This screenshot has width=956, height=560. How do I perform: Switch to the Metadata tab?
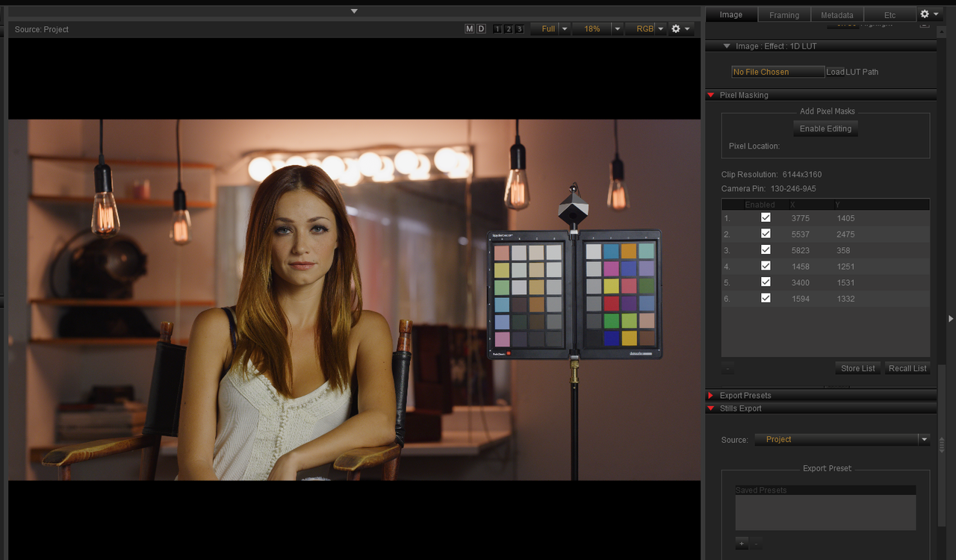[837, 15]
